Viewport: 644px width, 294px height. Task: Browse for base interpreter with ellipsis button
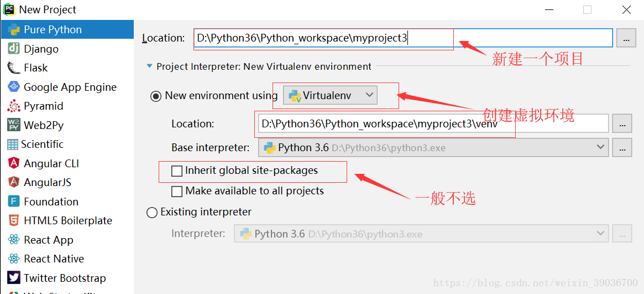622,147
